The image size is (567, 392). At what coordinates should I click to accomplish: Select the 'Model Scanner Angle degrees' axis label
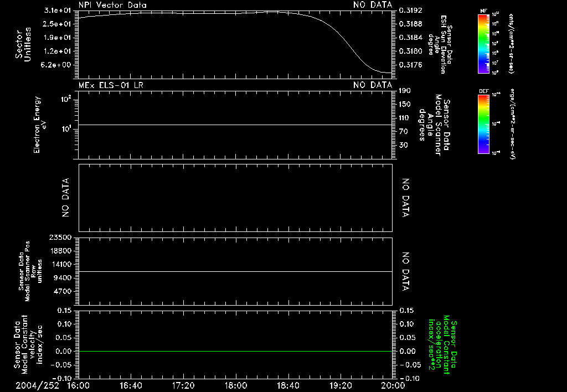(x=436, y=125)
